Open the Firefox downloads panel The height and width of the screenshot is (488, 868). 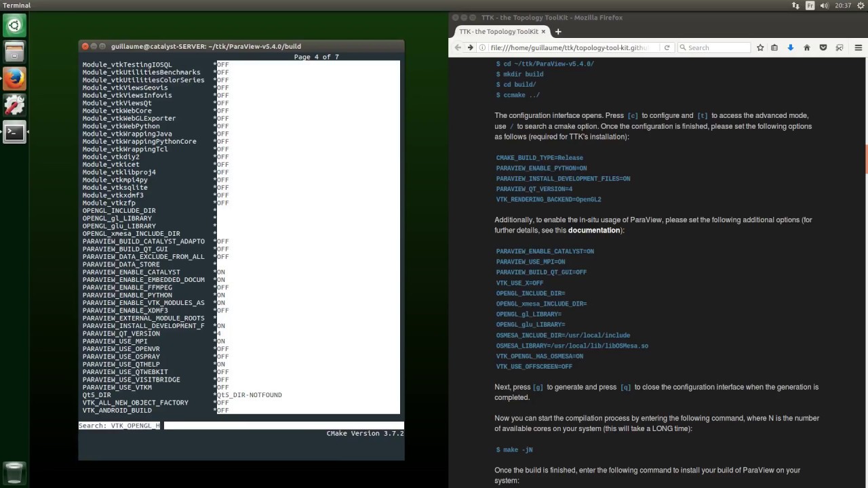[790, 47]
